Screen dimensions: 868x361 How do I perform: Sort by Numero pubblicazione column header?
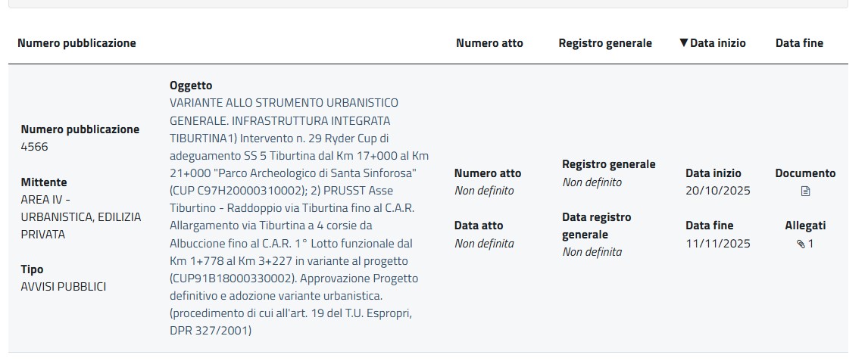(76, 43)
